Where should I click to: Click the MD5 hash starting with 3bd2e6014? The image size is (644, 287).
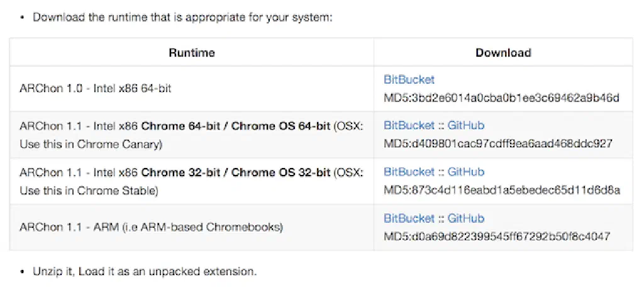pos(501,98)
